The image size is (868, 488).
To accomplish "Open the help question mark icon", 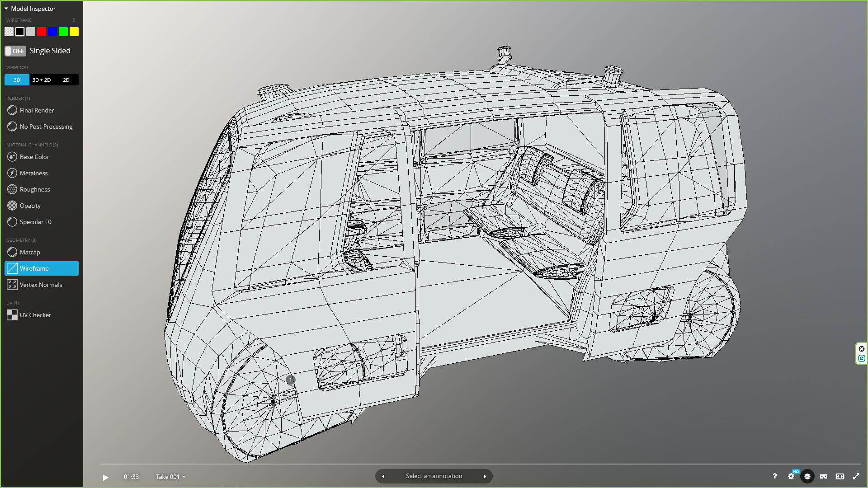I will pyautogui.click(x=774, y=476).
